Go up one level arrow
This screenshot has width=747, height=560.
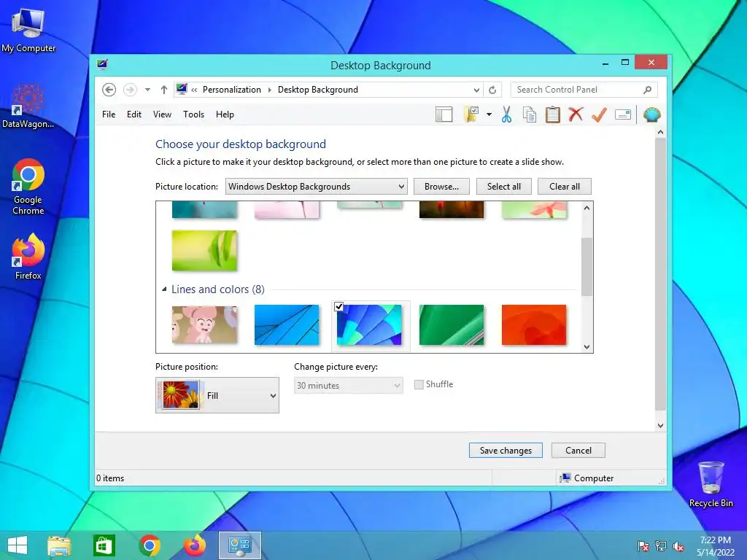[x=164, y=90]
